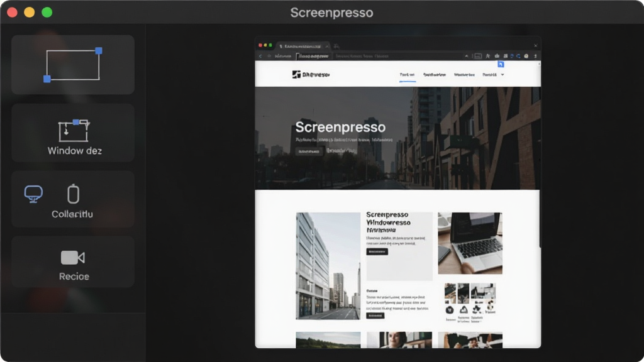Click the selected tab title in preview browser
The image size is (644, 362).
303,46
